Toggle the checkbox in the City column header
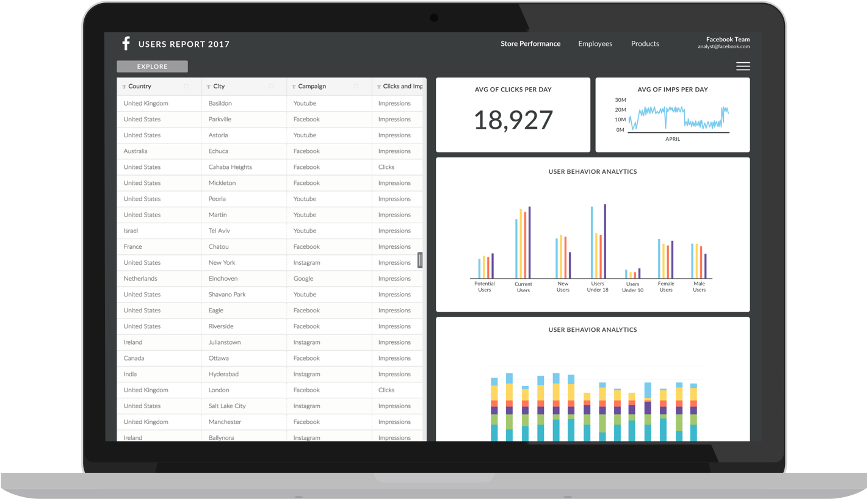 (x=272, y=86)
